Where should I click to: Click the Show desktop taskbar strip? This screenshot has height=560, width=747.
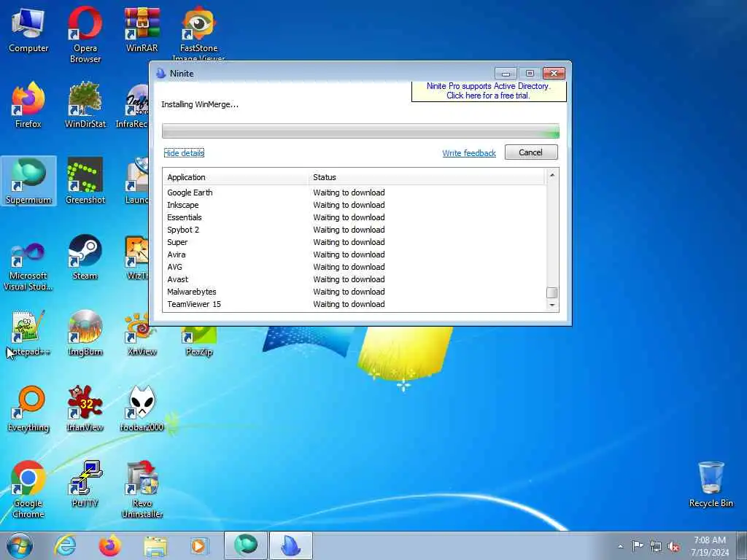point(742,546)
